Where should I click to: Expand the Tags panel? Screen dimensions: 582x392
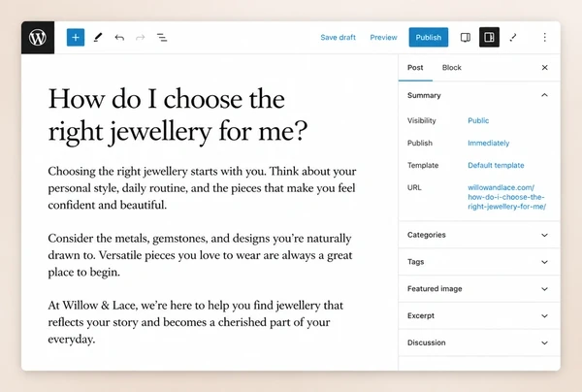[479, 262]
